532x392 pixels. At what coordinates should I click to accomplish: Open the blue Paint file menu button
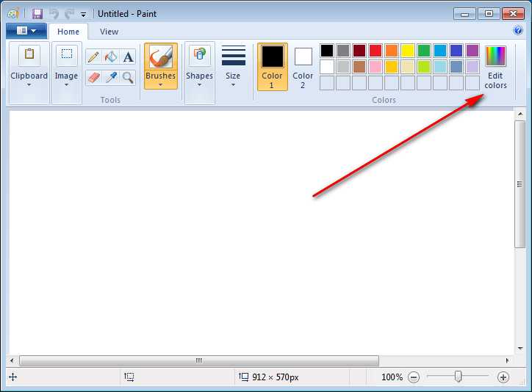click(x=26, y=31)
